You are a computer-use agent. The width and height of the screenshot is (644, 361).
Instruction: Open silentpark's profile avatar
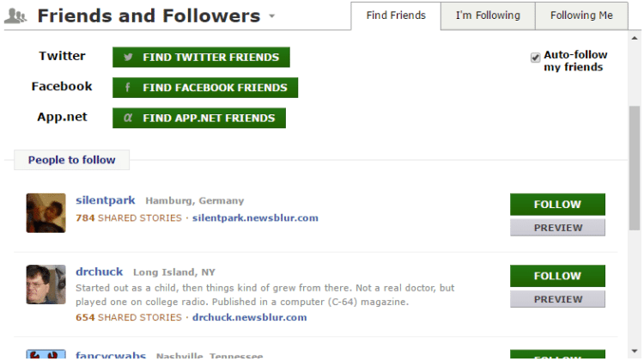[x=46, y=213]
